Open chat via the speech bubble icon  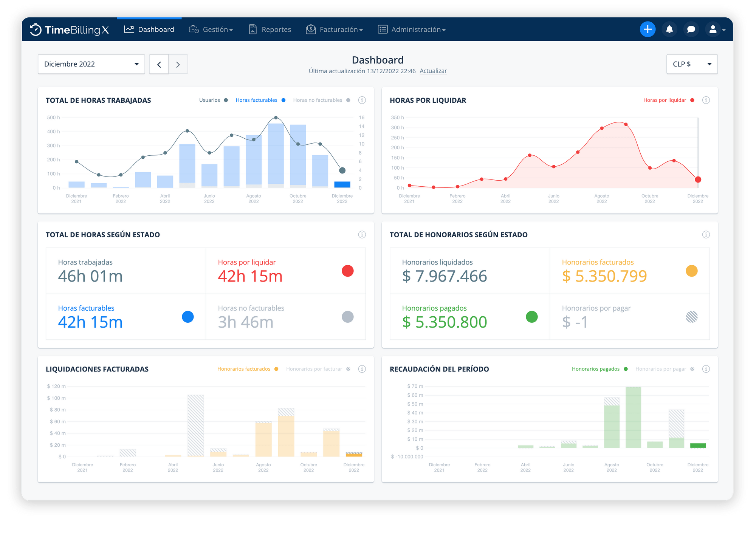[x=691, y=29]
